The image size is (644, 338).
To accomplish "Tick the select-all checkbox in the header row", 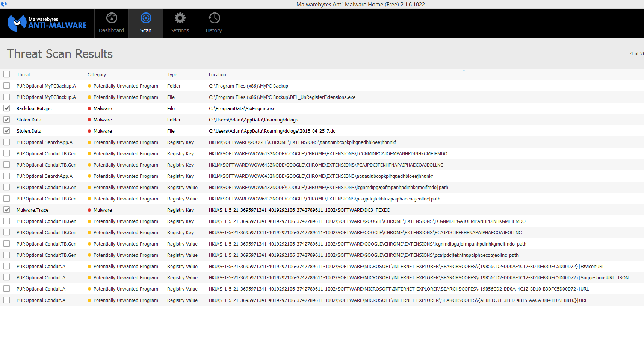I will (7, 74).
